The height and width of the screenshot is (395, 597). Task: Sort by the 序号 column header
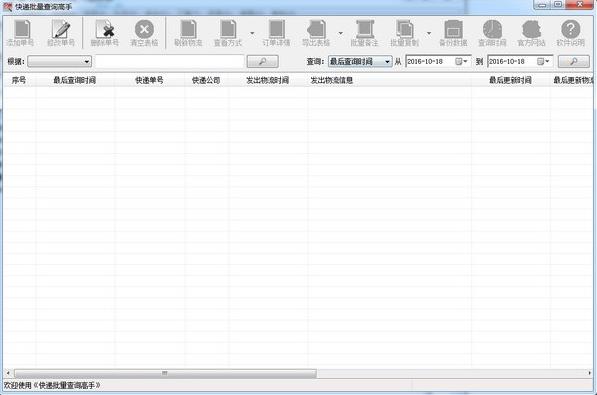(19, 80)
